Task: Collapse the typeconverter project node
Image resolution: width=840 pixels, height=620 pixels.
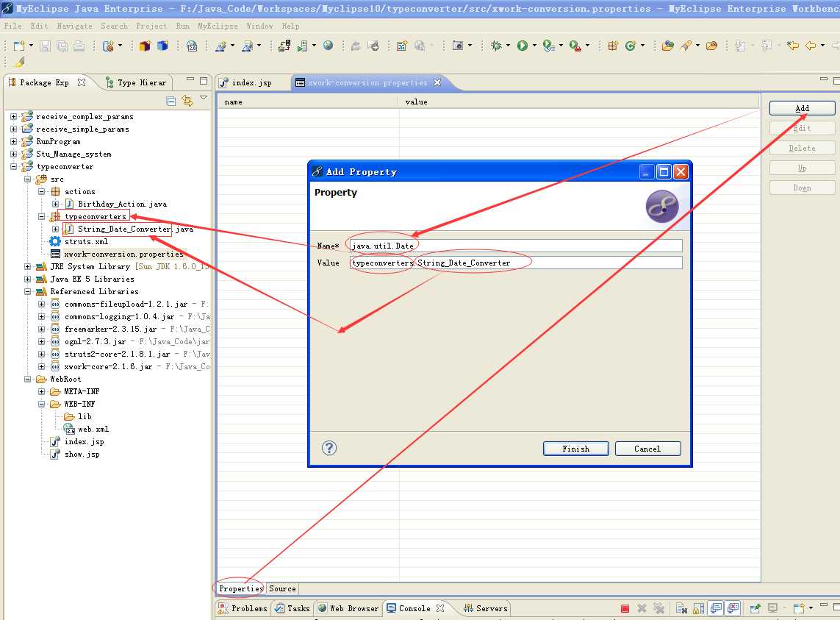Action: [13, 167]
